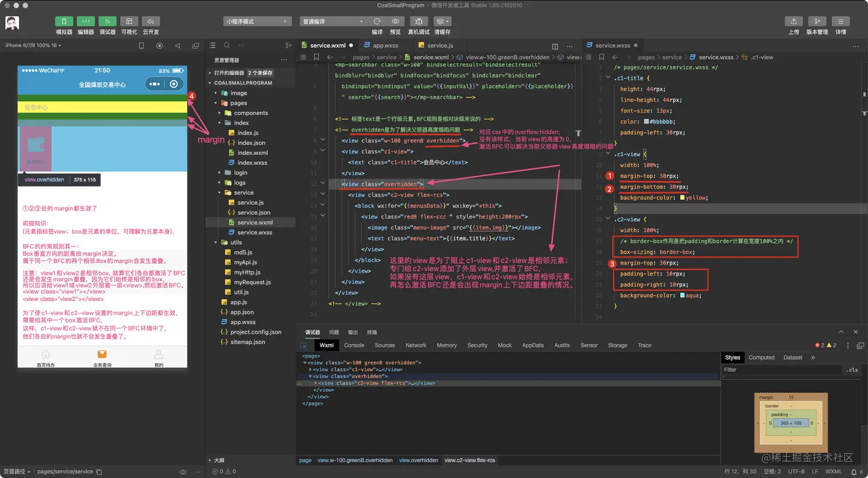Image resolution: width=868 pixels, height=478 pixels.
Task: Click the 编译 compile refresh icon
Action: coord(377,21)
